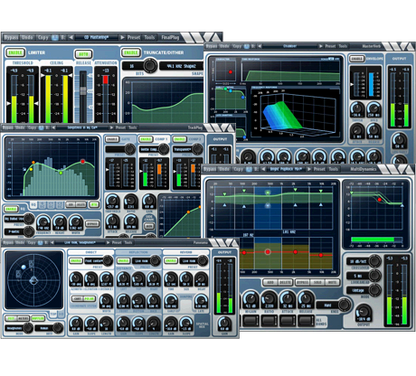Click the next preset arrow in FinalPlug

pyautogui.click(x=122, y=38)
